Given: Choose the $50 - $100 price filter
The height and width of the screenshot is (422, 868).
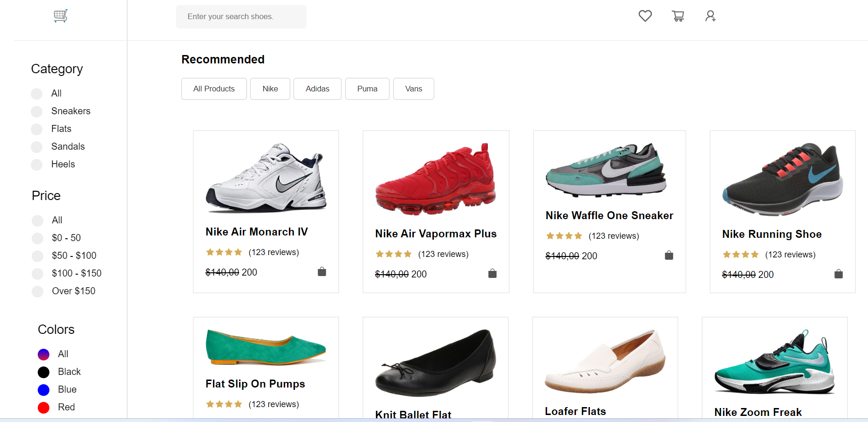Looking at the screenshot, I should tap(38, 256).
